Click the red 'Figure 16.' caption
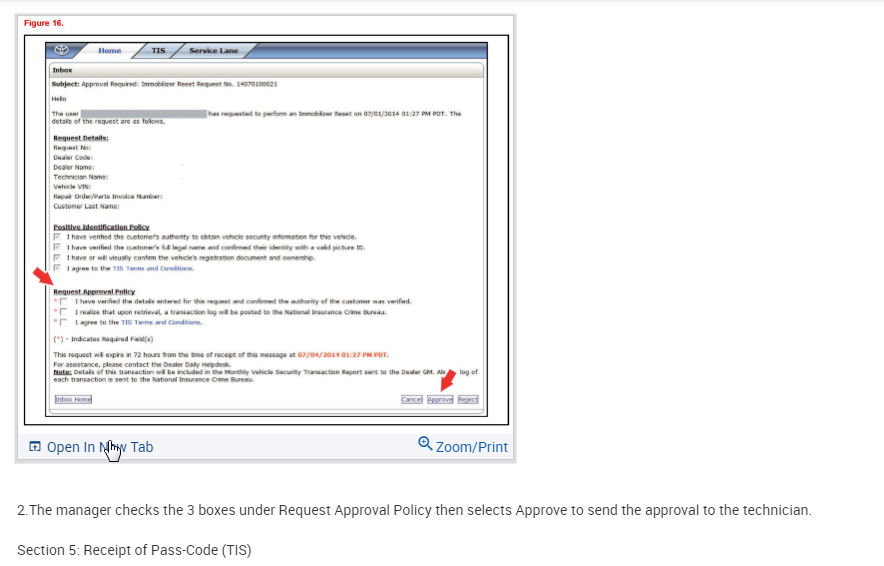 [44, 23]
